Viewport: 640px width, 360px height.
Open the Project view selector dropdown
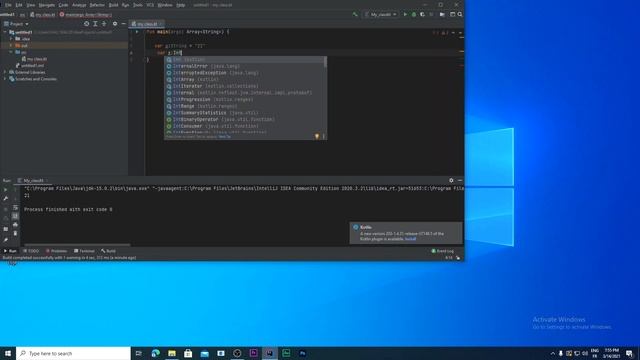16,24
